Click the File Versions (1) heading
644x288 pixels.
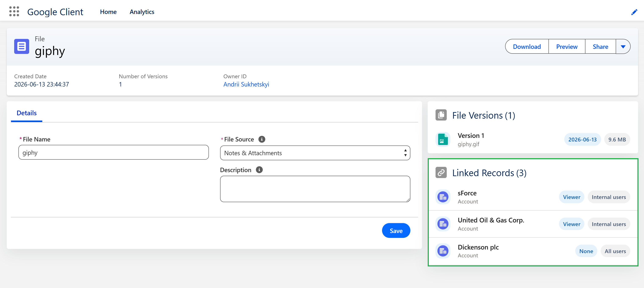[484, 115]
